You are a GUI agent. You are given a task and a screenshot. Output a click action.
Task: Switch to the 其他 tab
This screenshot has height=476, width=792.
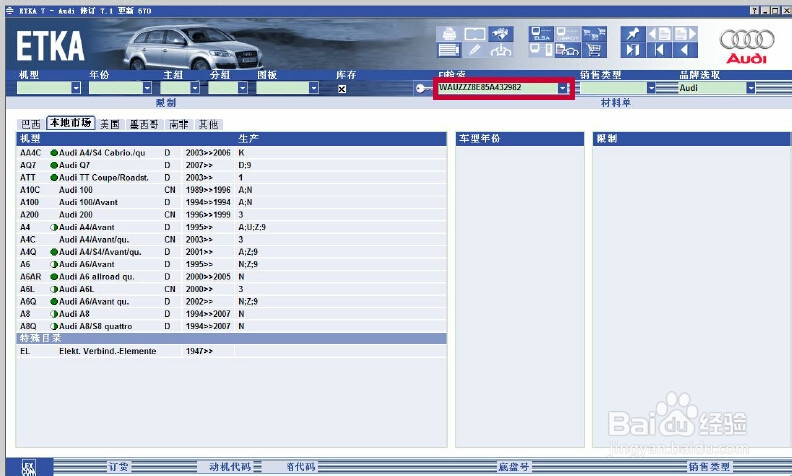(209, 124)
